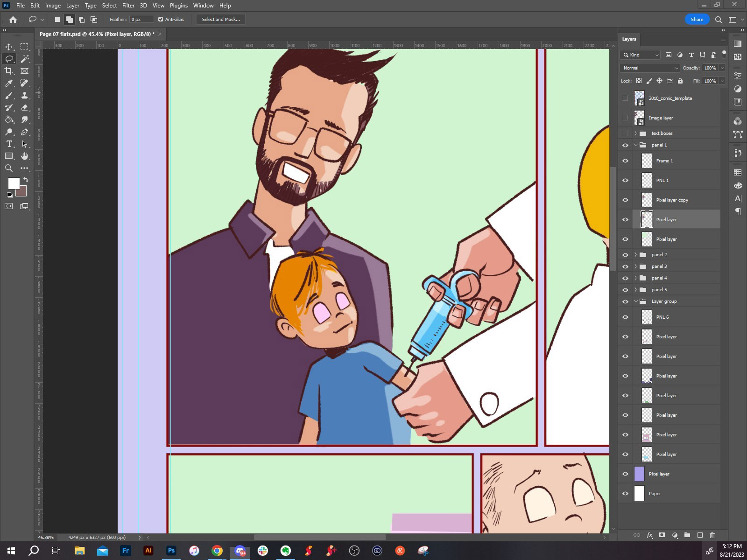The height and width of the screenshot is (560, 747).
Task: Select the Magic Wand tool
Action: pyautogui.click(x=25, y=59)
